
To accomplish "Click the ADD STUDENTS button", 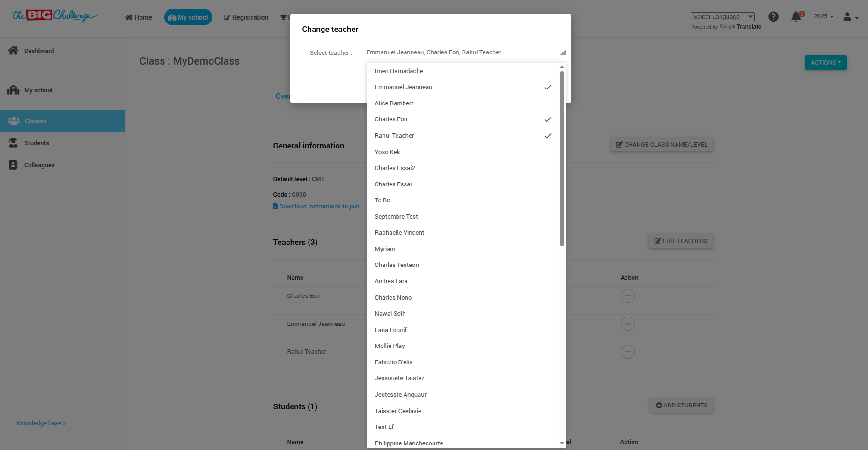I will pos(681,405).
